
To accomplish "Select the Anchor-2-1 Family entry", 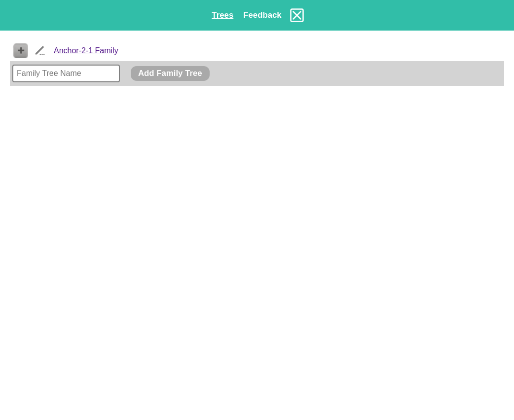I will (x=86, y=51).
